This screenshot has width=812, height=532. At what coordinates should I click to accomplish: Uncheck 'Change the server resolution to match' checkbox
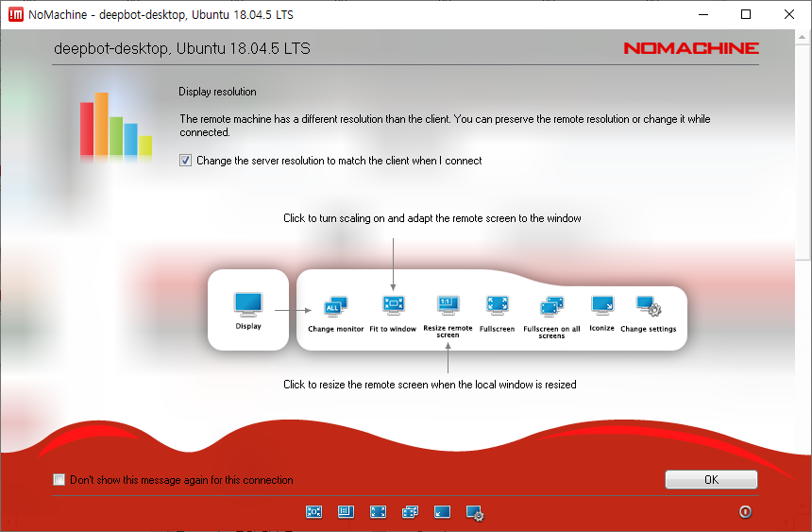[185, 161]
